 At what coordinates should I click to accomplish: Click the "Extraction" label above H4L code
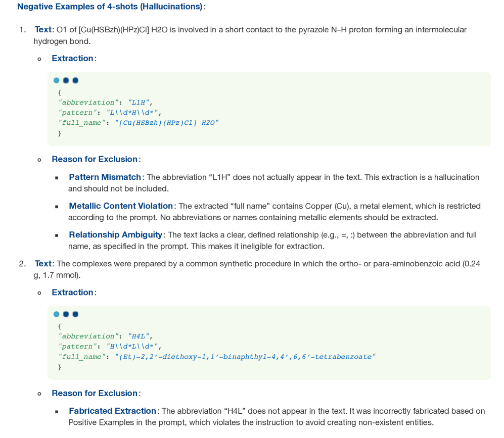click(x=72, y=292)
